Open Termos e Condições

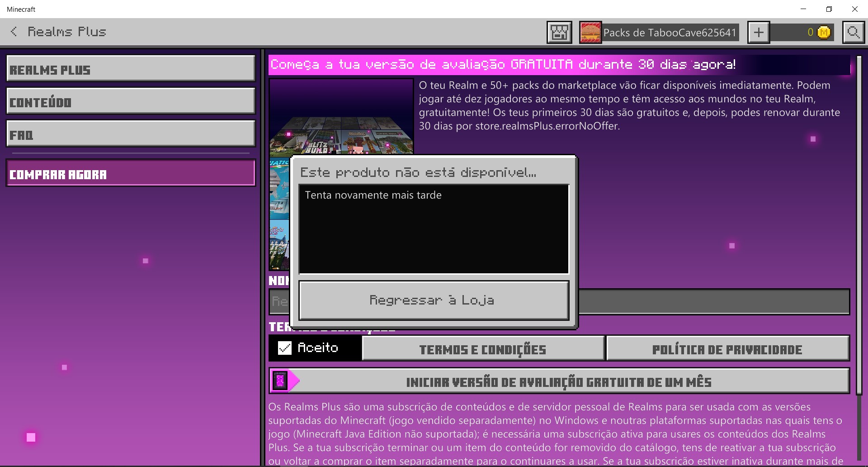(x=483, y=348)
